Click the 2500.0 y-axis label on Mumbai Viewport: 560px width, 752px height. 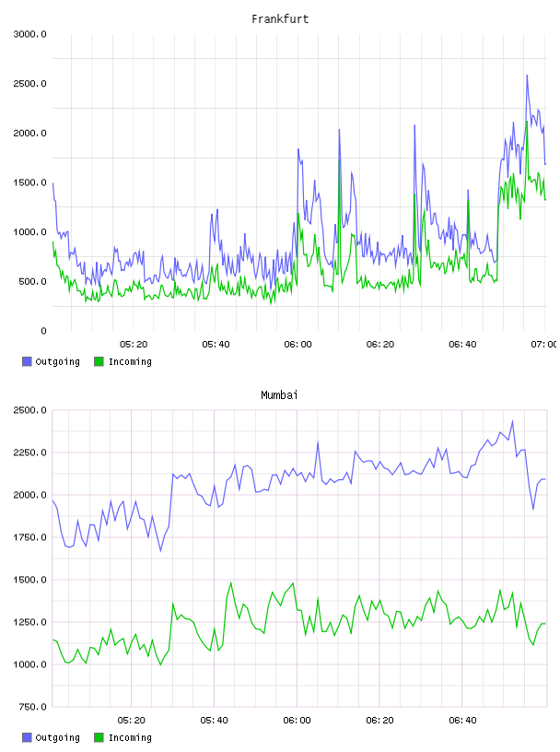[x=29, y=410]
